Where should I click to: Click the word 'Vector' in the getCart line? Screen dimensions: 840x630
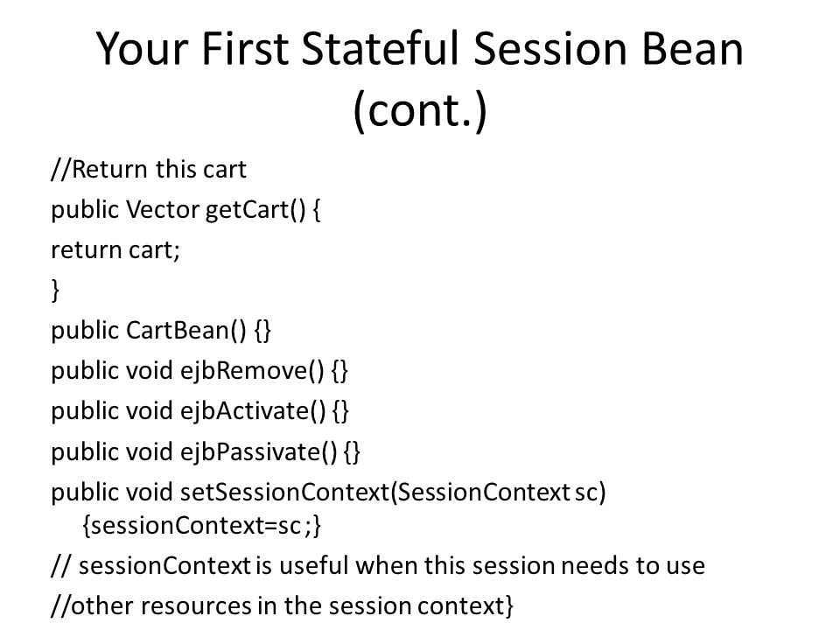pyautogui.click(x=163, y=209)
